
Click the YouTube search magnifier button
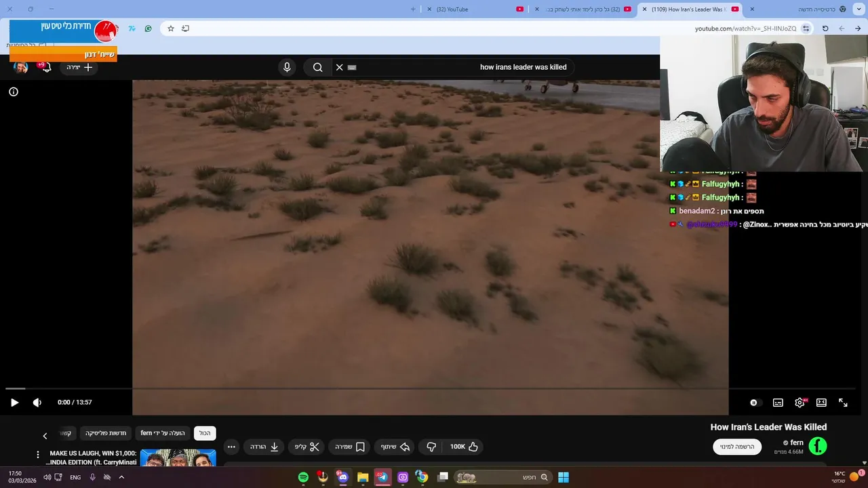(x=317, y=67)
